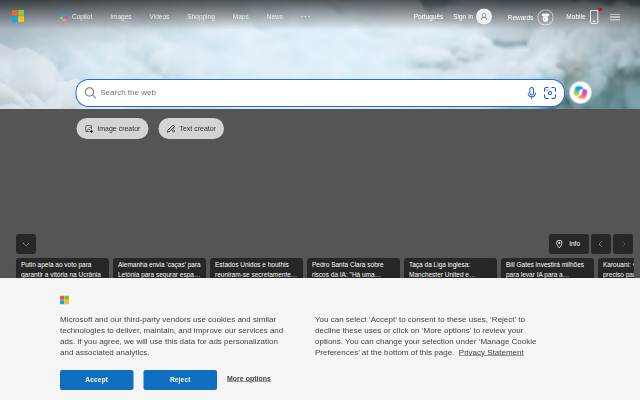The width and height of the screenshot is (640, 400).
Task: Click the user profile avatar icon
Action: click(484, 17)
